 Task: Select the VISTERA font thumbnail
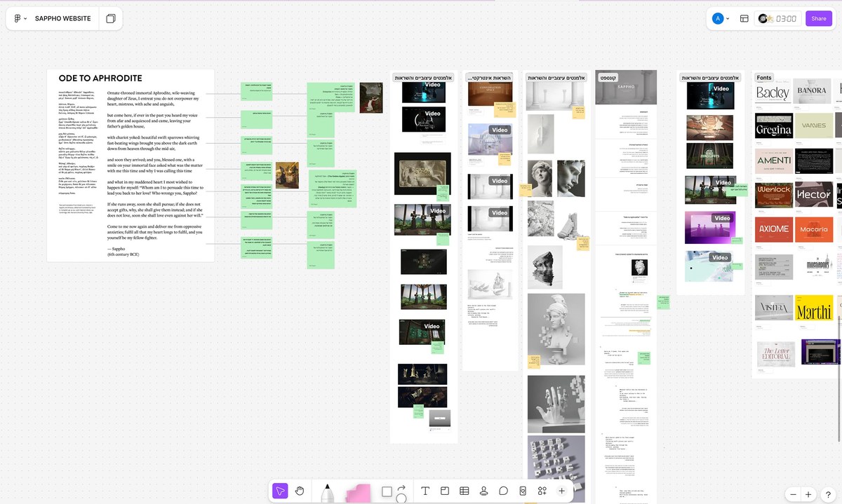tap(774, 308)
